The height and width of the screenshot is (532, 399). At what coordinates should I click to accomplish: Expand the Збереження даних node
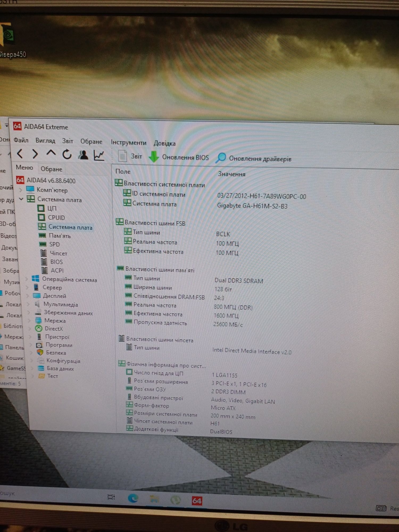[x=29, y=312]
